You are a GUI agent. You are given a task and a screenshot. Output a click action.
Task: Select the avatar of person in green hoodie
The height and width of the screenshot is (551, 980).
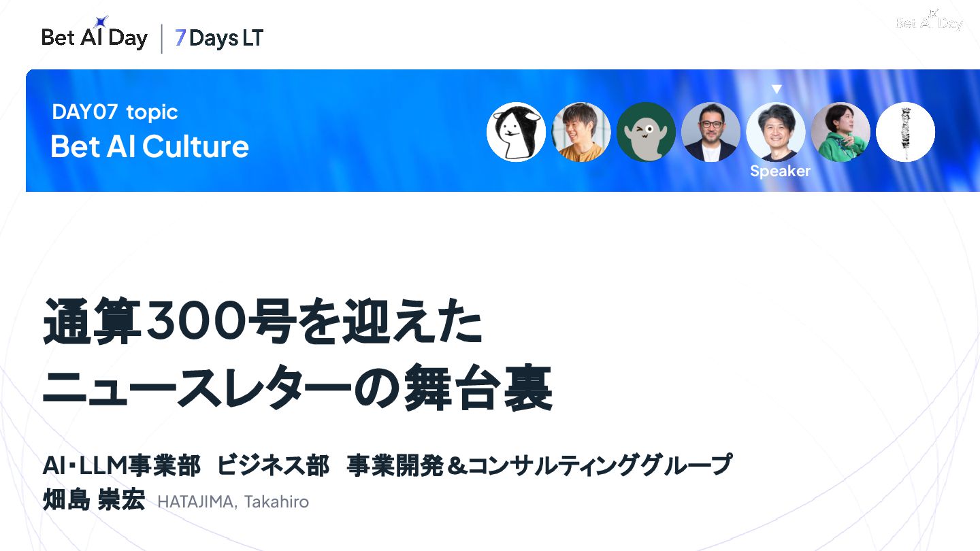click(840, 132)
